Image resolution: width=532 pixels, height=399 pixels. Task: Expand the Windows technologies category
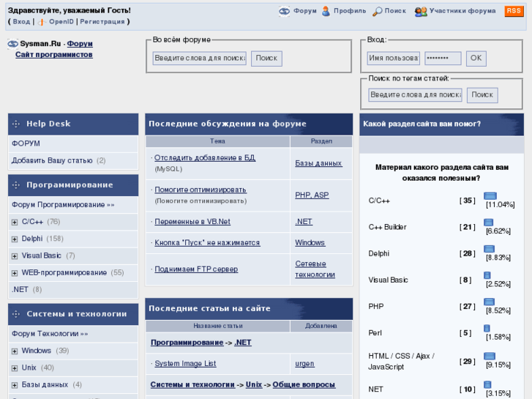pos(15,351)
